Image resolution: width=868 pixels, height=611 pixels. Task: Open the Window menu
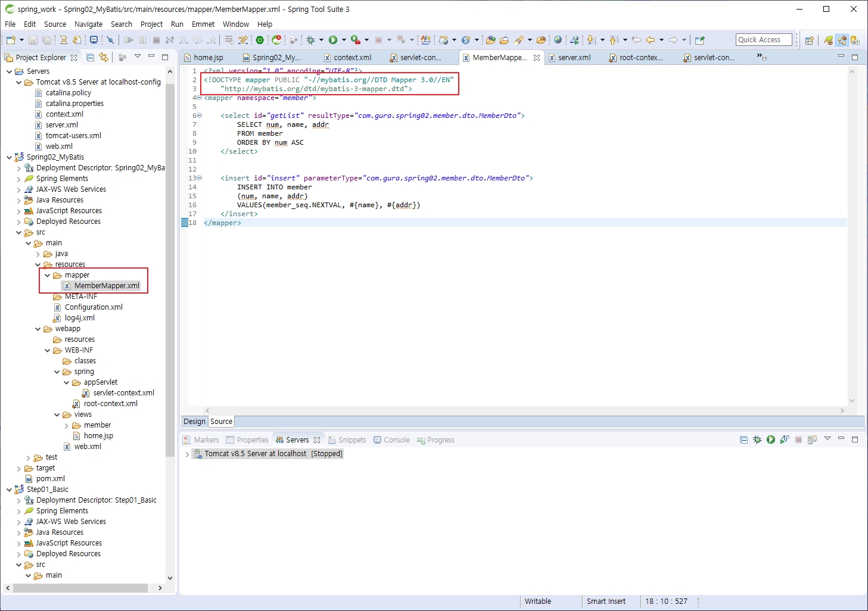(x=236, y=24)
